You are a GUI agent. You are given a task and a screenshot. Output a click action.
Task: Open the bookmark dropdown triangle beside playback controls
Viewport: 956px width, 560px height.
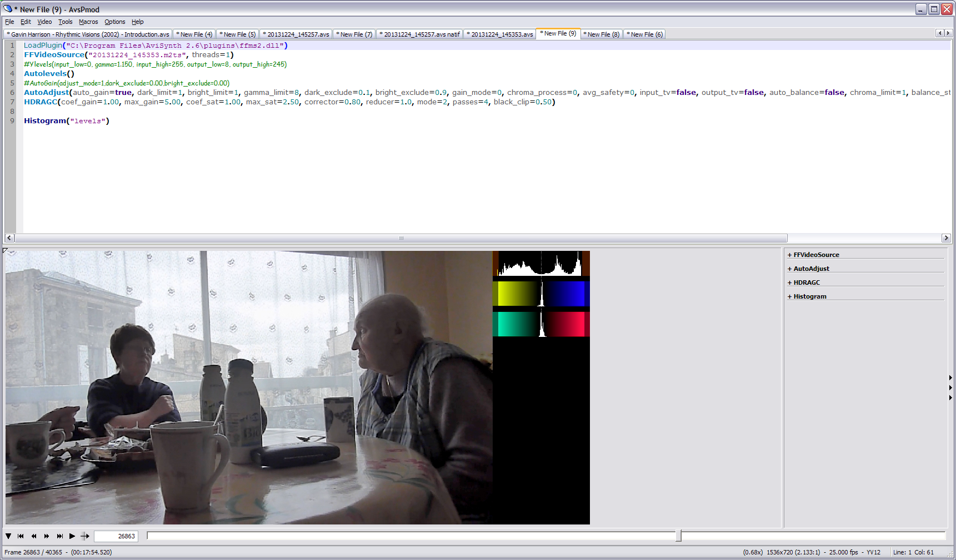tap(8, 536)
